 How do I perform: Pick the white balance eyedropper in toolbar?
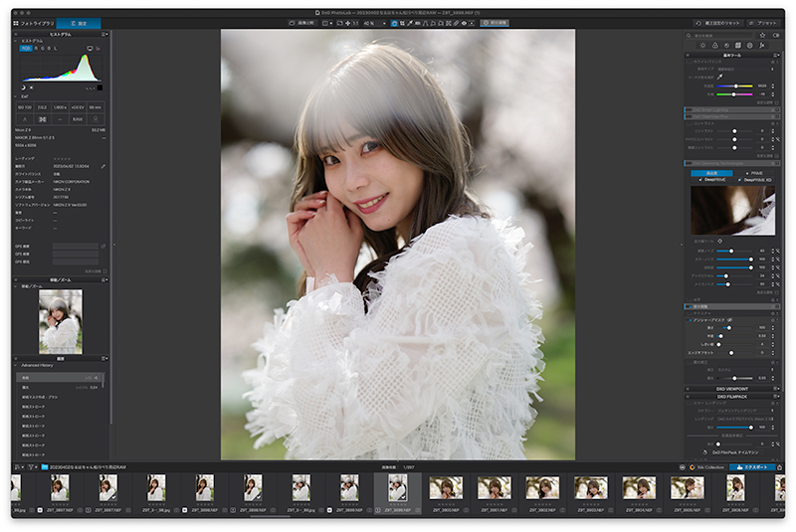(x=410, y=23)
